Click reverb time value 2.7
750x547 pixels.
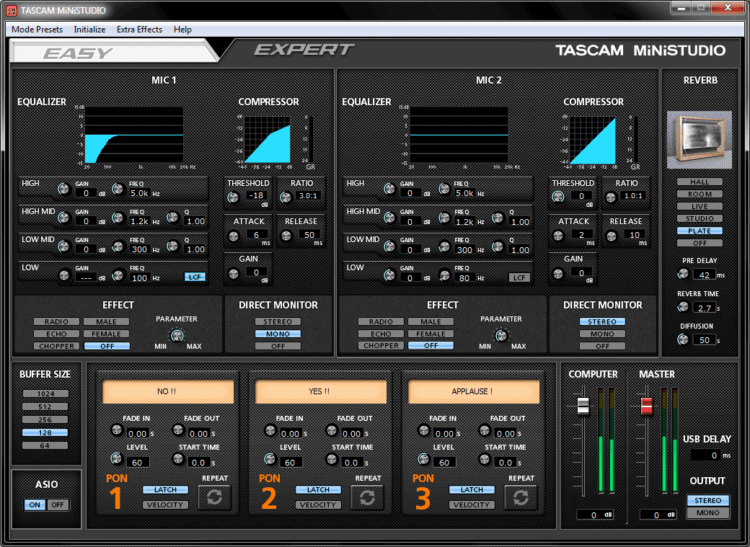click(705, 307)
